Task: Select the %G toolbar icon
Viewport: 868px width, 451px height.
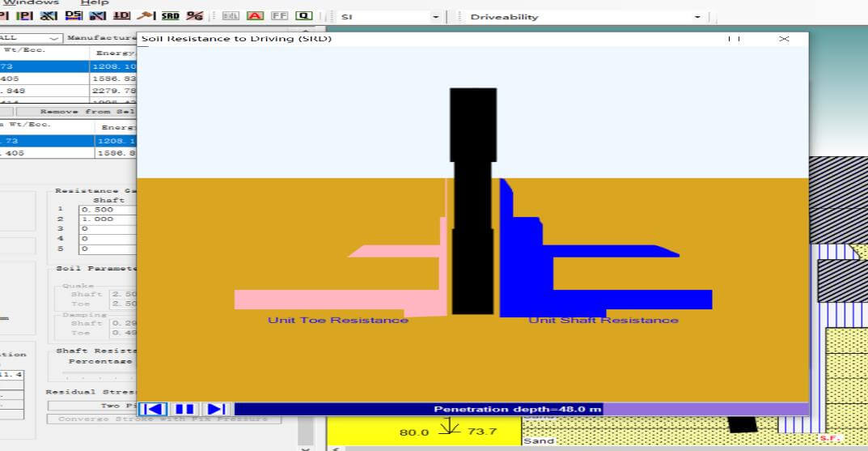Action: click(x=195, y=15)
